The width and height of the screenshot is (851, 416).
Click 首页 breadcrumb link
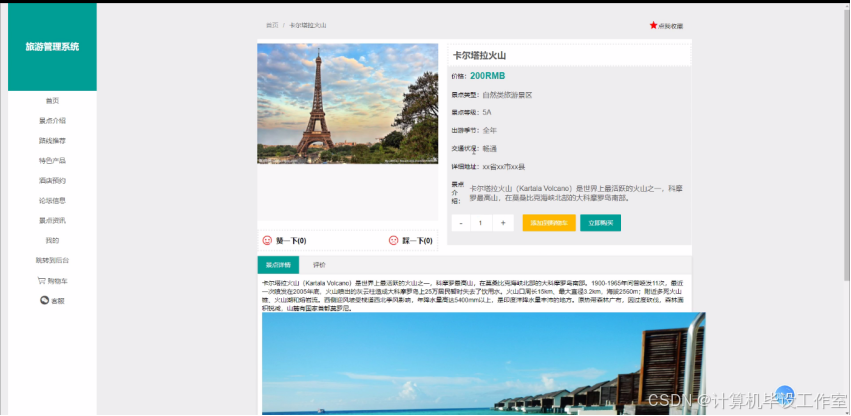272,25
